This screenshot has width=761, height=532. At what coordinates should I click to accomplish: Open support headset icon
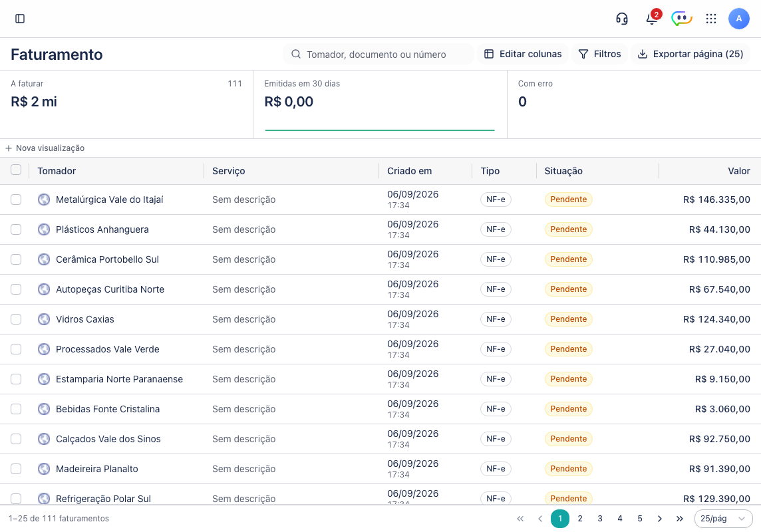tap(622, 19)
